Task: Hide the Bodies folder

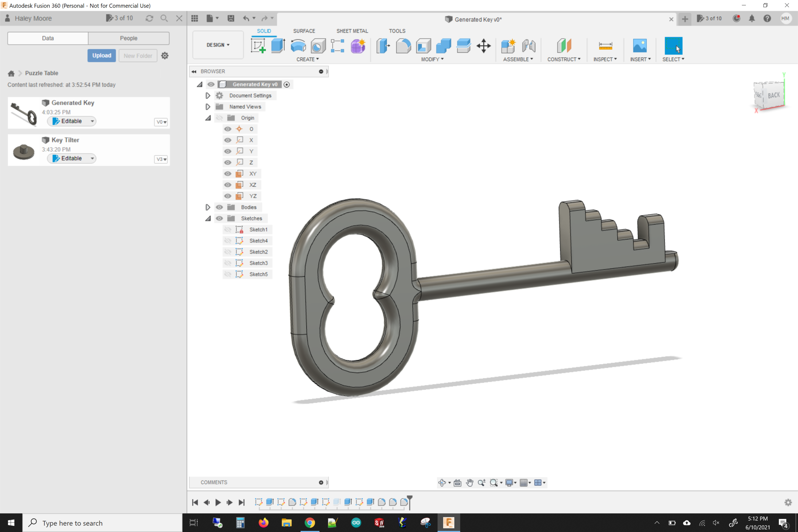Action: pos(220,207)
